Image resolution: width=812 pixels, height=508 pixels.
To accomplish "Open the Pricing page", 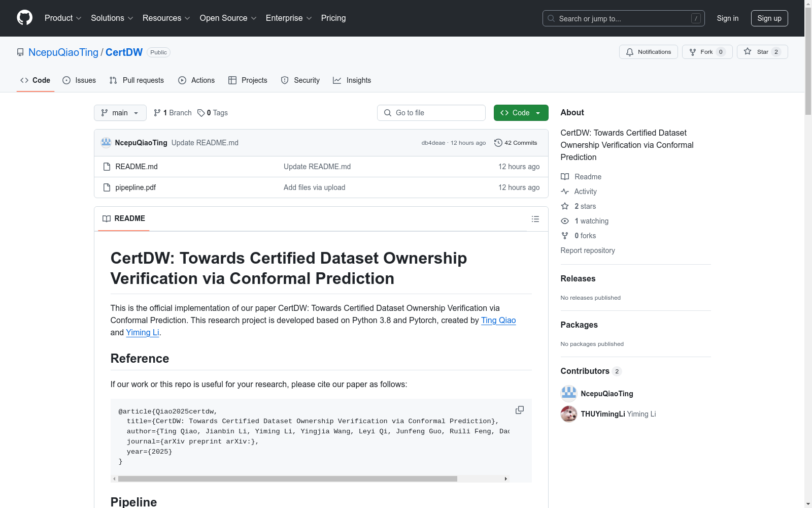I will 333,18.
